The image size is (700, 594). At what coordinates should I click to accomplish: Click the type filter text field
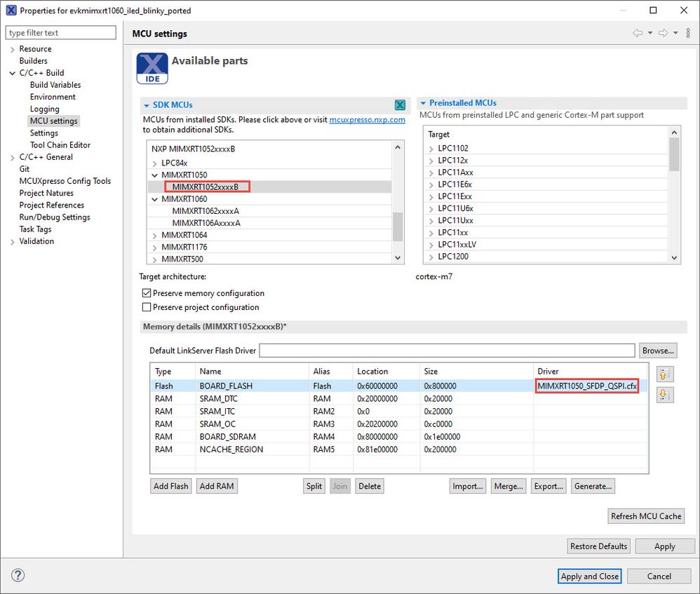tap(61, 32)
